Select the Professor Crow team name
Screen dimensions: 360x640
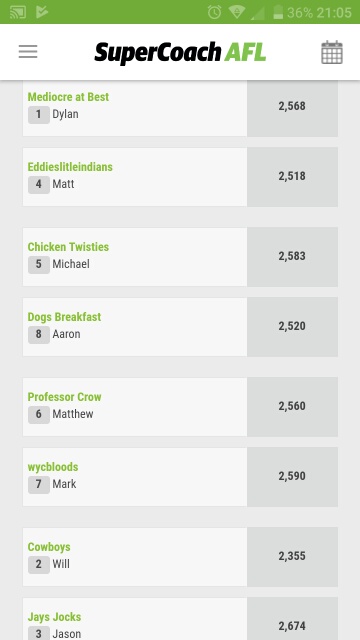coord(64,397)
